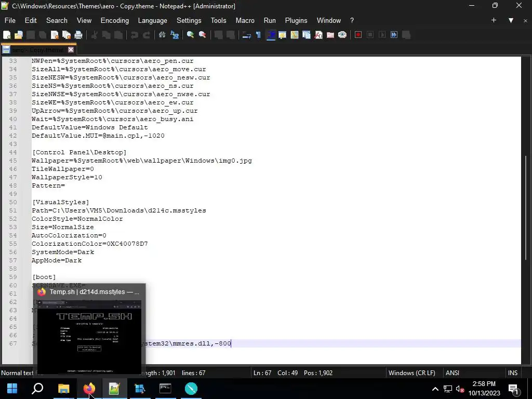Open the View menu
Screen dimensions: 532x399
(x=84, y=20)
